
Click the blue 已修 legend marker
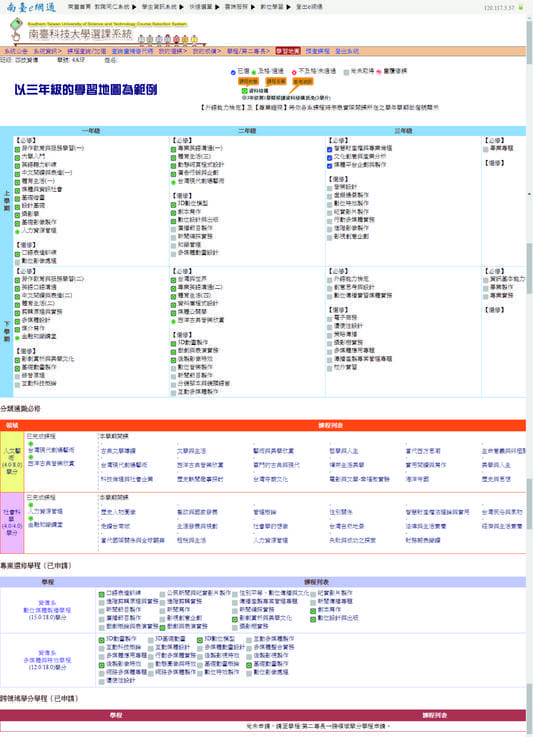[233, 72]
